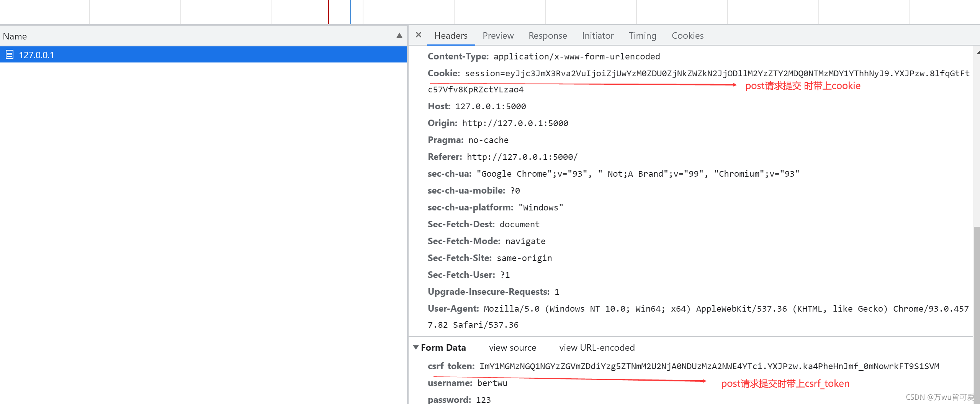Click view URL-encoded link
The image size is (980, 404).
click(597, 348)
